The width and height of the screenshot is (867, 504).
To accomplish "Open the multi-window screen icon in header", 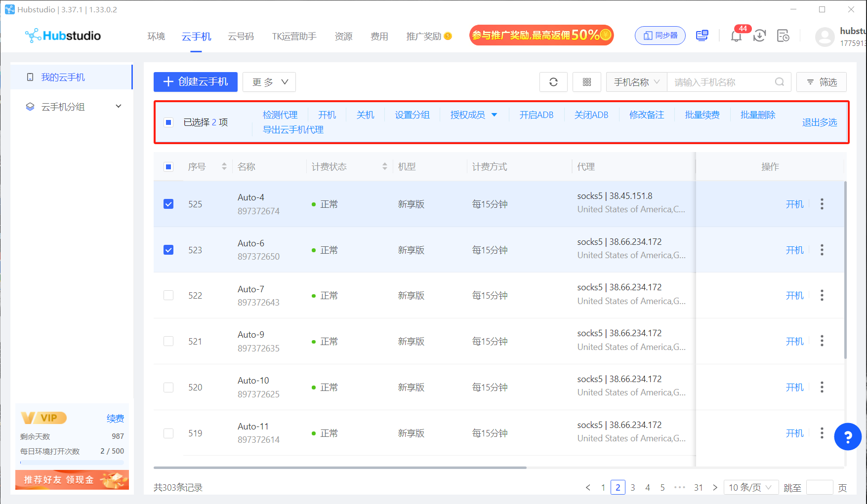I will (x=702, y=36).
